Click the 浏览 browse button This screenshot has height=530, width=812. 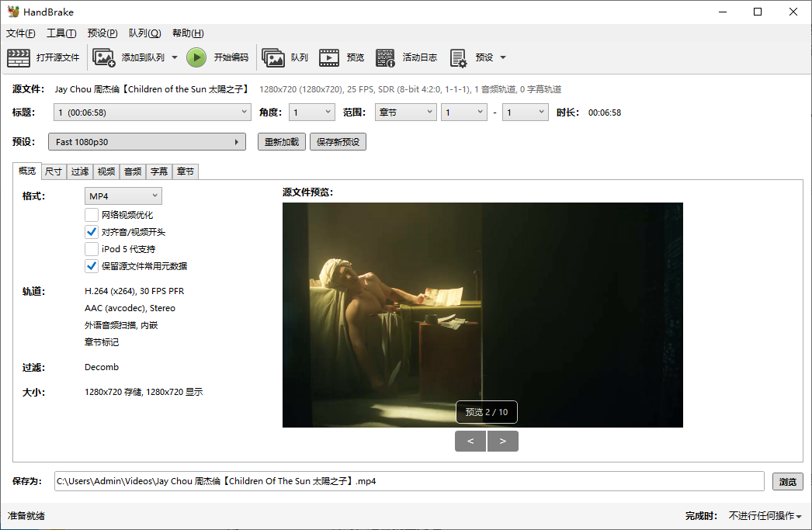[x=788, y=481]
